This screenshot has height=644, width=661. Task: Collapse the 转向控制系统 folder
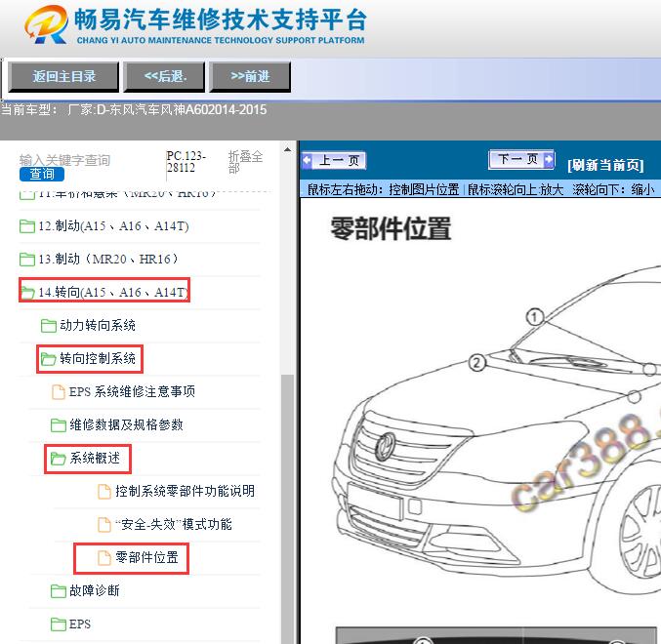[98, 358]
